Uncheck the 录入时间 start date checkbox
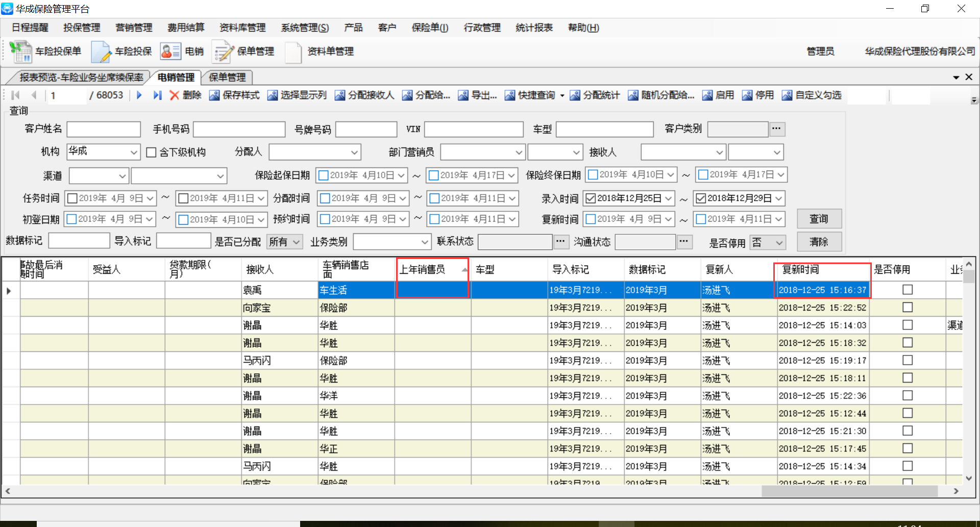This screenshot has height=527, width=980. [591, 198]
